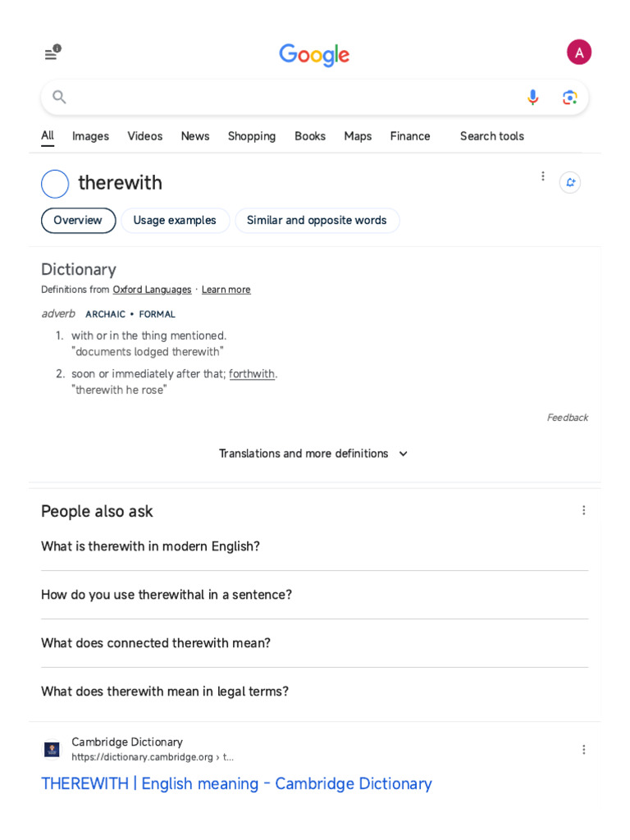The width and height of the screenshot is (630, 840).
Task: Select Similar and opposite words chip
Action: click(x=317, y=221)
